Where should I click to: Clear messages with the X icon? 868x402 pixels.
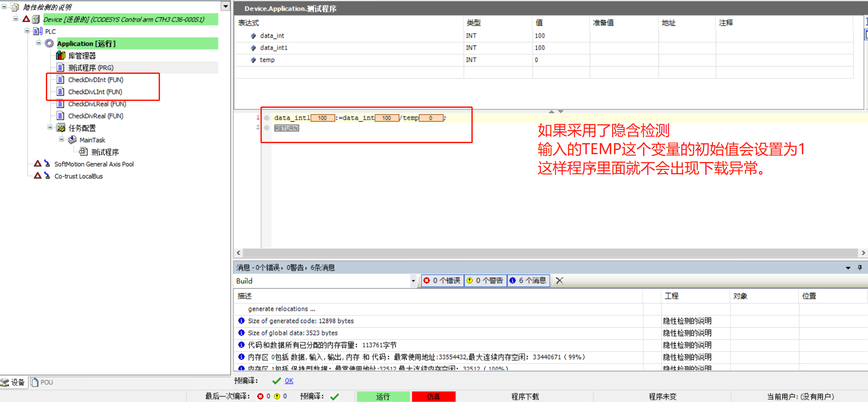[x=559, y=280]
